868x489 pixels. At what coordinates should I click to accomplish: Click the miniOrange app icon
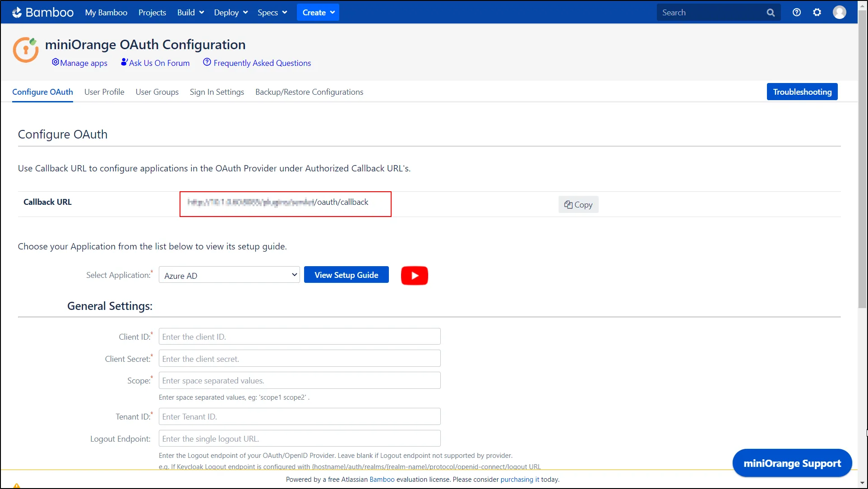[25, 50]
